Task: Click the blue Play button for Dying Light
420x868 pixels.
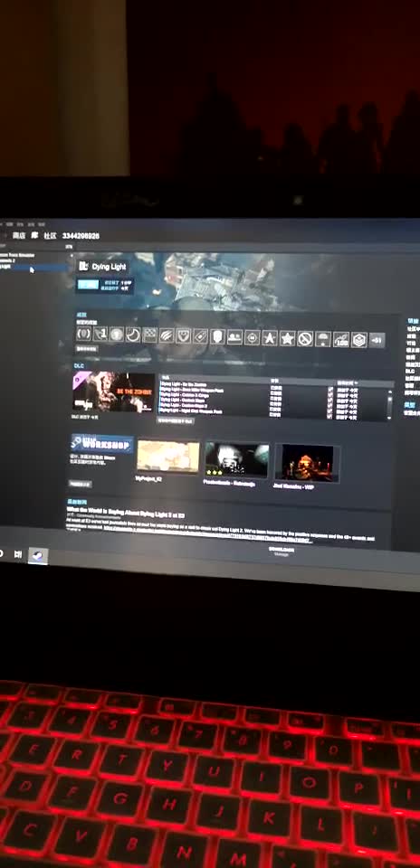Action: coord(88,285)
